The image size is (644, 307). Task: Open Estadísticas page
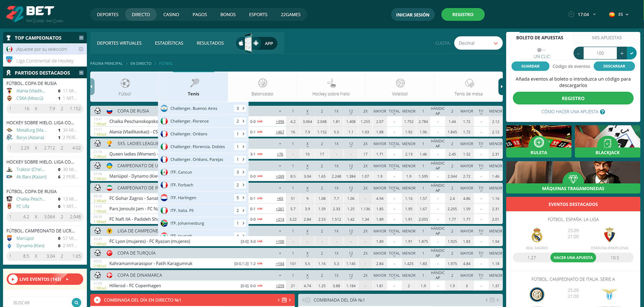(169, 43)
